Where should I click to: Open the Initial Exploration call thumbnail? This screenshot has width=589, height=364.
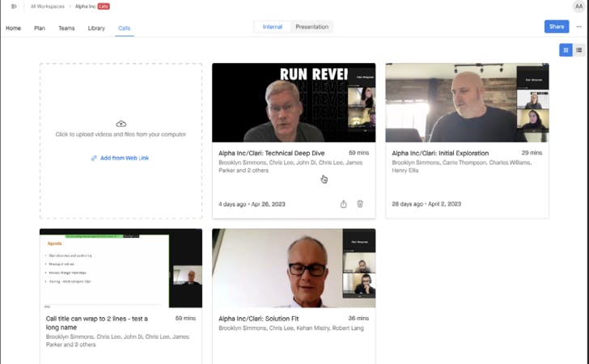pos(467,103)
